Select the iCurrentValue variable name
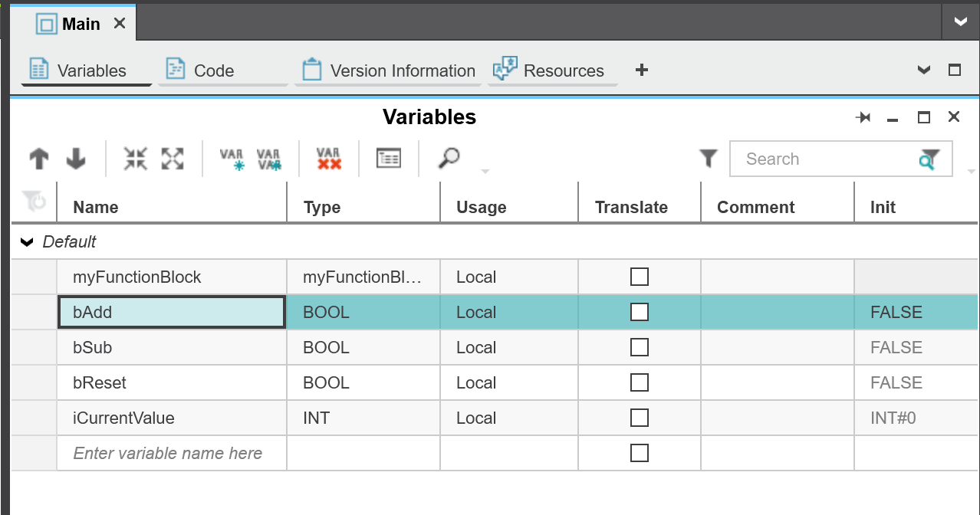 172,418
